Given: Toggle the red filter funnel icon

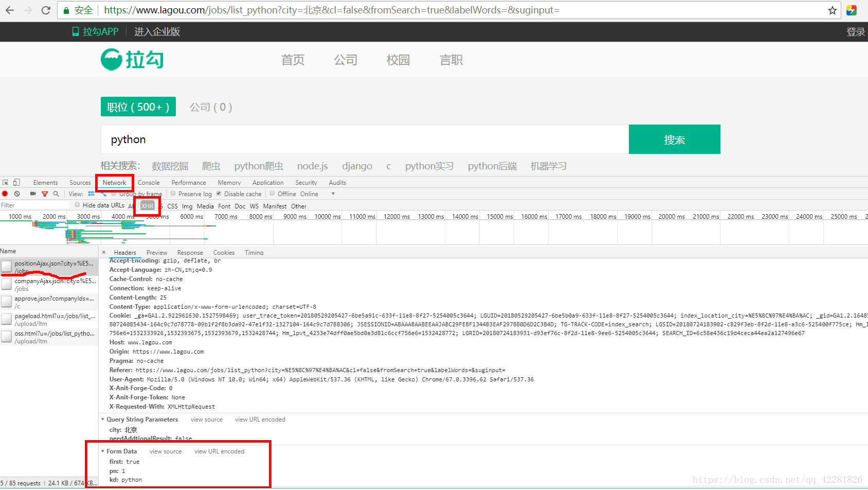Looking at the screenshot, I should (45, 194).
